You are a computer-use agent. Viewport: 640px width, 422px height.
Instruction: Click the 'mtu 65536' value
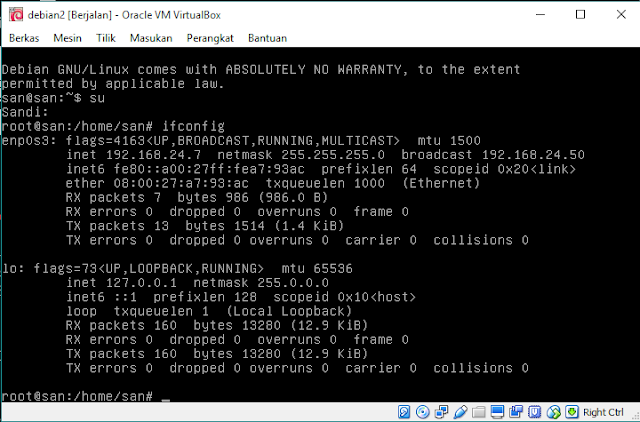tap(317, 269)
